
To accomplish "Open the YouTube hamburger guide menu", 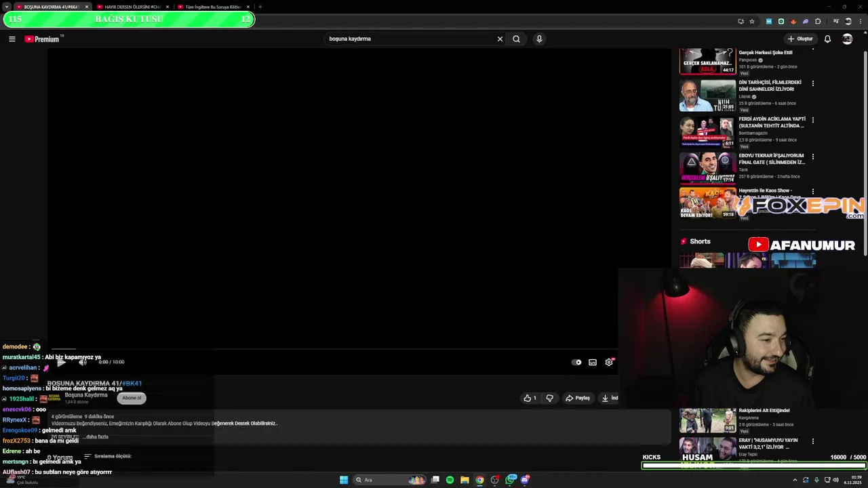I will (12, 39).
